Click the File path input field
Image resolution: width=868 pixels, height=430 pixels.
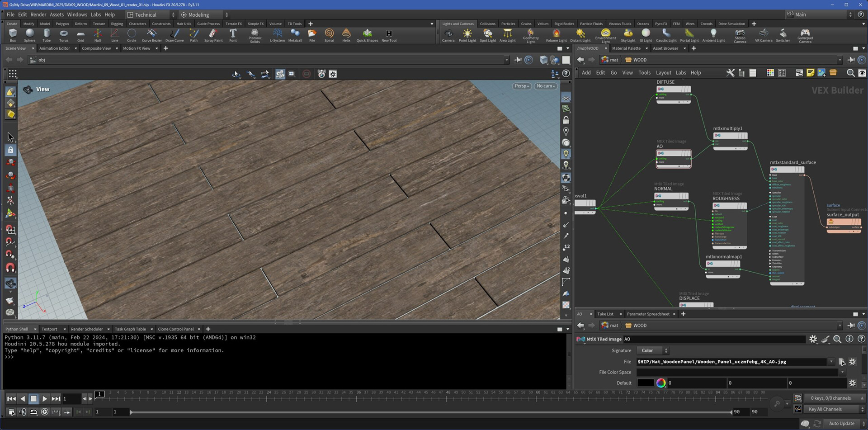point(731,362)
